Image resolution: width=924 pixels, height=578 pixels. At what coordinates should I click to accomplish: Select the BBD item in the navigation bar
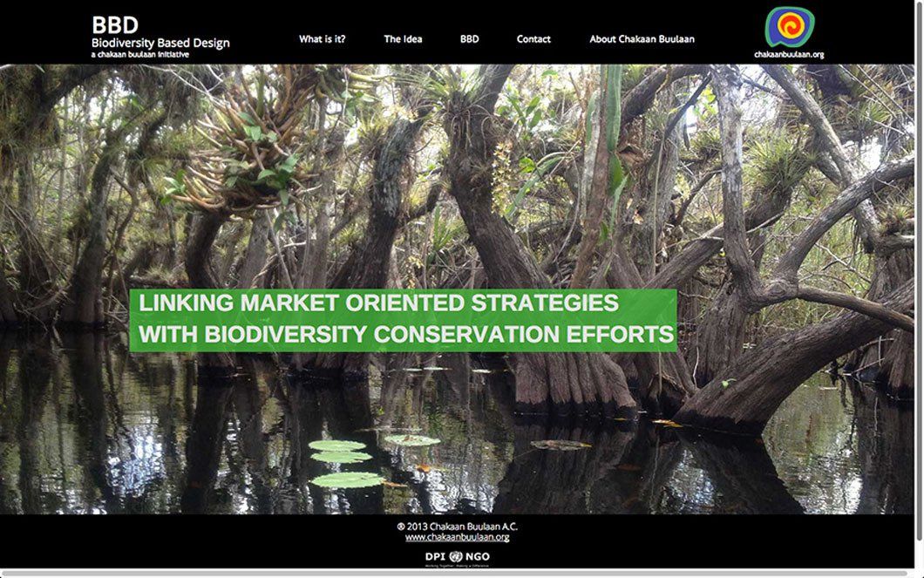(x=469, y=39)
